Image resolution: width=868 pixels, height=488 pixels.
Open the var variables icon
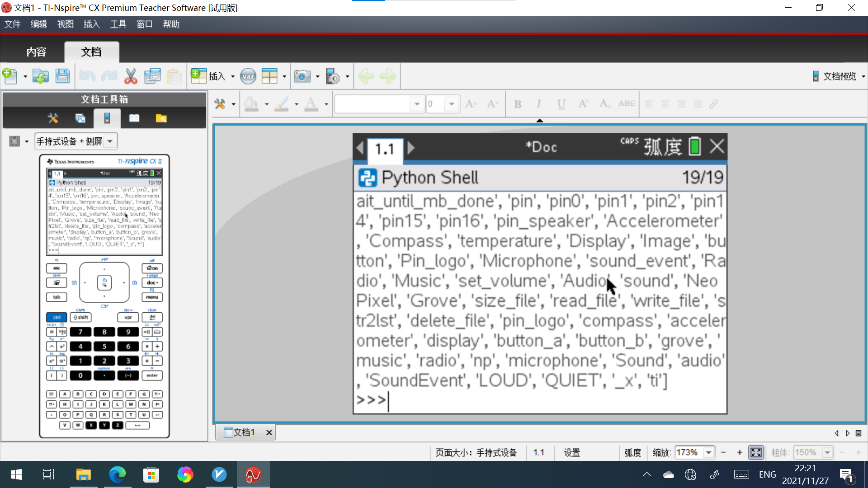(248, 76)
